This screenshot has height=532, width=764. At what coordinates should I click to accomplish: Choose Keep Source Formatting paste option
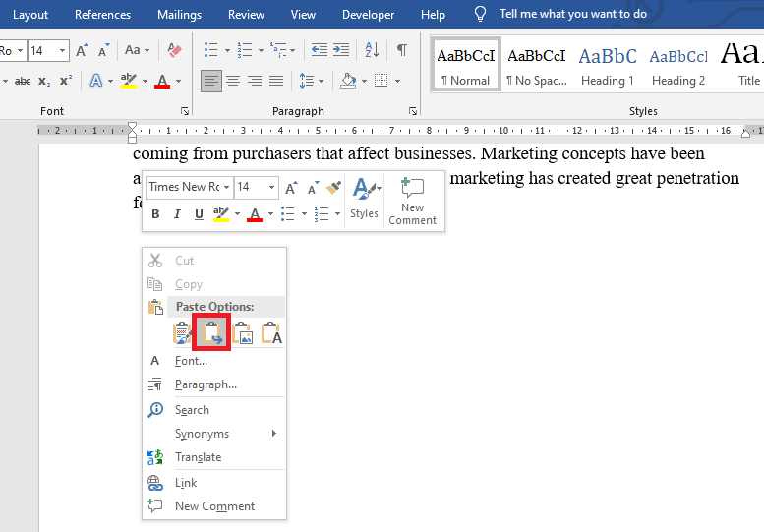coord(182,333)
